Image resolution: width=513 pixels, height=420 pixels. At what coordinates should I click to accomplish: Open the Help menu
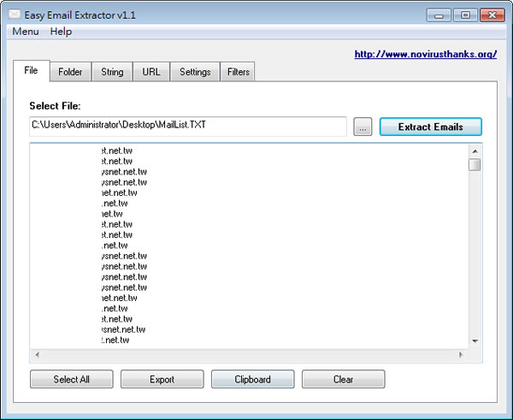coord(61,32)
